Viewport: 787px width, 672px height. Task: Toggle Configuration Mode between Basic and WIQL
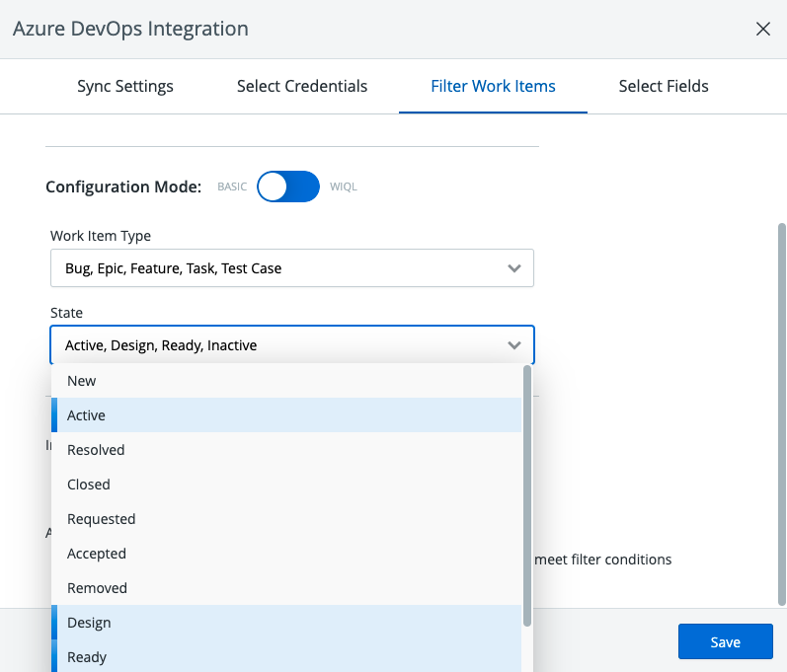(288, 187)
